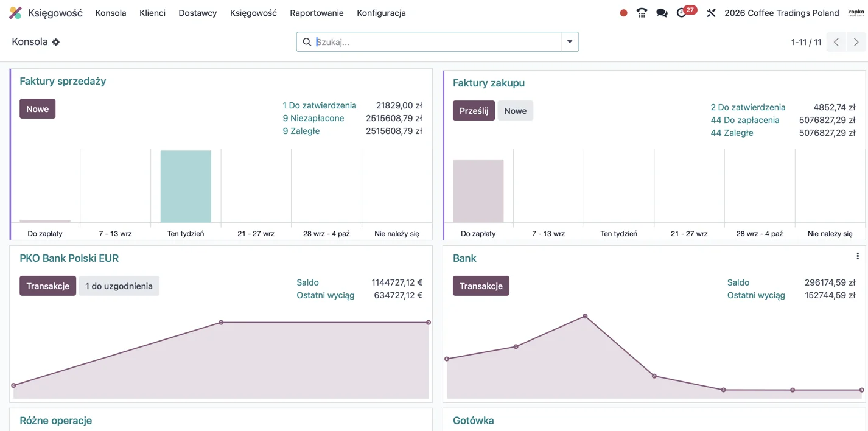Expand the search options dropdown arrow
Image resolution: width=868 pixels, height=431 pixels.
tap(570, 42)
